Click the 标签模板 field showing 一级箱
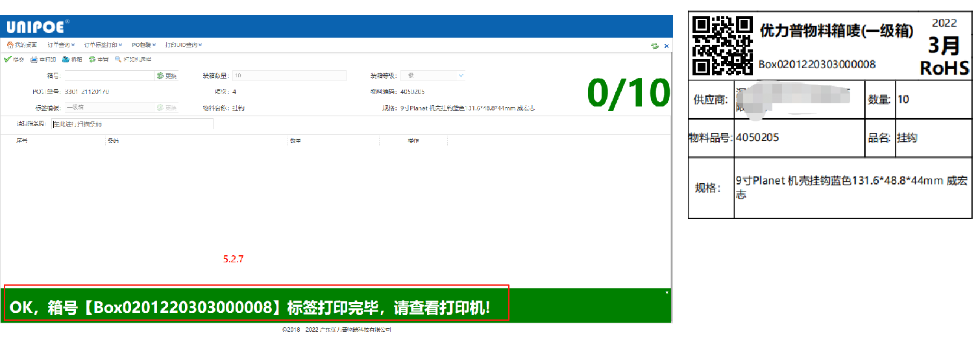The image size is (980, 337). (109, 108)
